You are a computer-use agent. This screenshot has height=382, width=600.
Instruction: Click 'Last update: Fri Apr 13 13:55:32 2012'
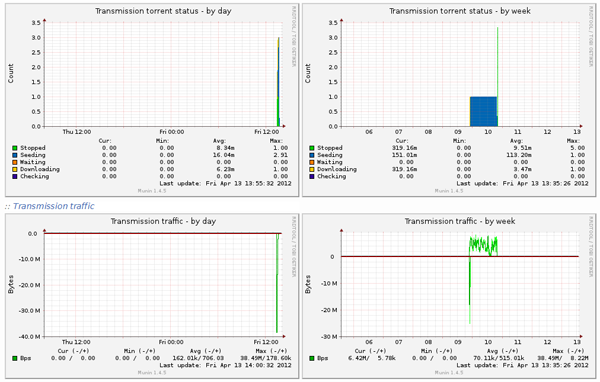[225, 184]
